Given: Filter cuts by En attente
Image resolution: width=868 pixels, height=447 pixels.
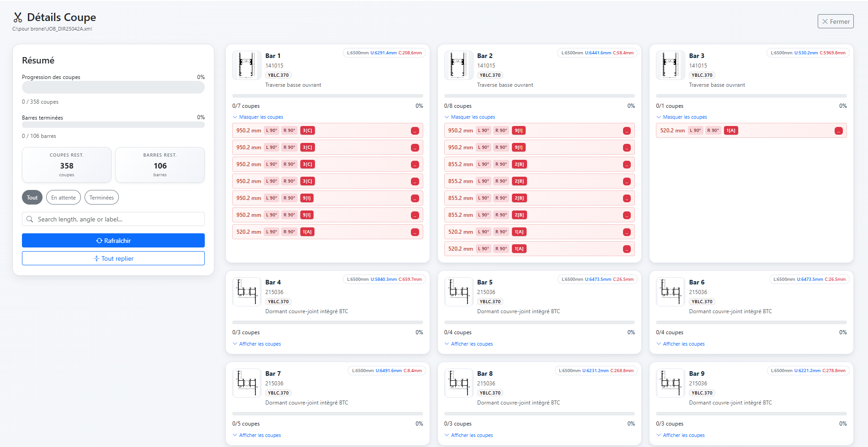Looking at the screenshot, I should click(x=64, y=198).
